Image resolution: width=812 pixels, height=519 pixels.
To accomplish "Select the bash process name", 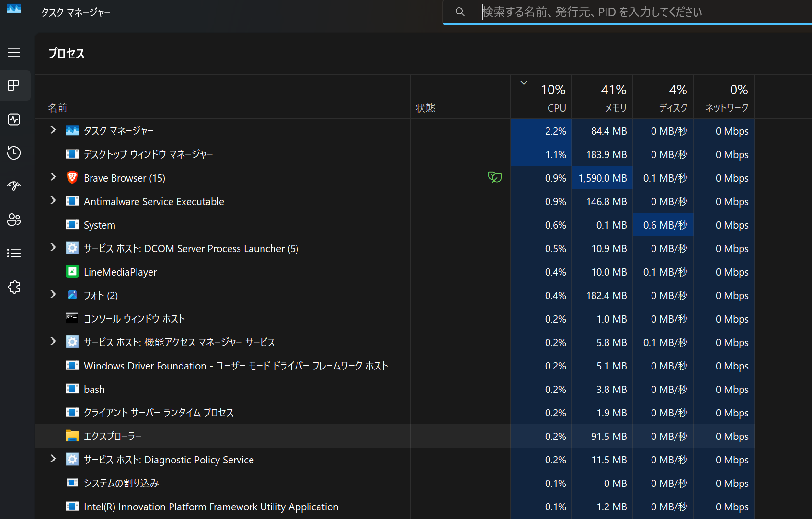I will click(94, 389).
